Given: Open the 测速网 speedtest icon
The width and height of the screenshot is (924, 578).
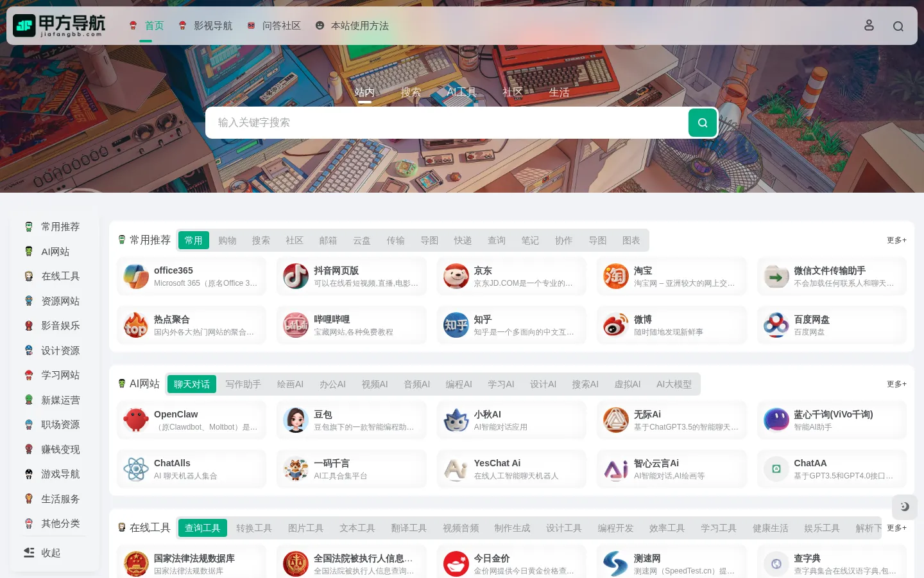Looking at the screenshot, I should (x=616, y=565).
